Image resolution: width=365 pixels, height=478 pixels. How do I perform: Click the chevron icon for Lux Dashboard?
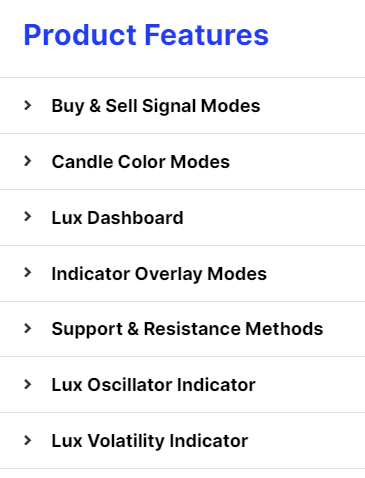tap(28, 217)
